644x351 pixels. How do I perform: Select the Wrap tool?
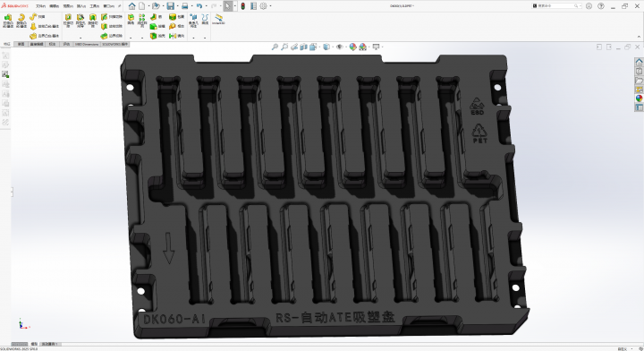click(176, 16)
